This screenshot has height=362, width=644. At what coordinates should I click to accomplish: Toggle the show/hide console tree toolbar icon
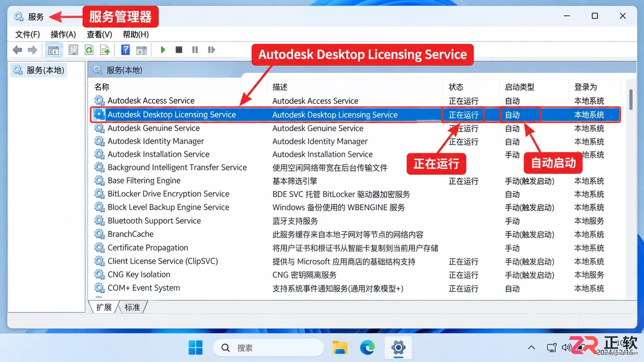(x=53, y=50)
